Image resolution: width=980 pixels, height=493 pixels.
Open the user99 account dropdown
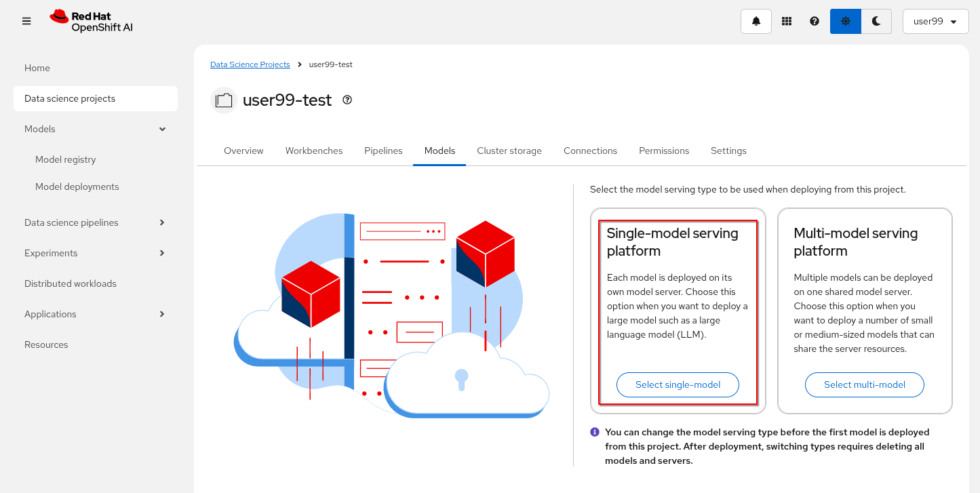(935, 21)
